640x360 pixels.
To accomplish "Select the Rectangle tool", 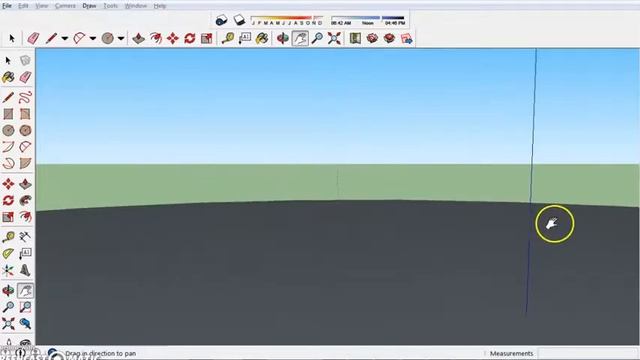I will click(x=8, y=114).
